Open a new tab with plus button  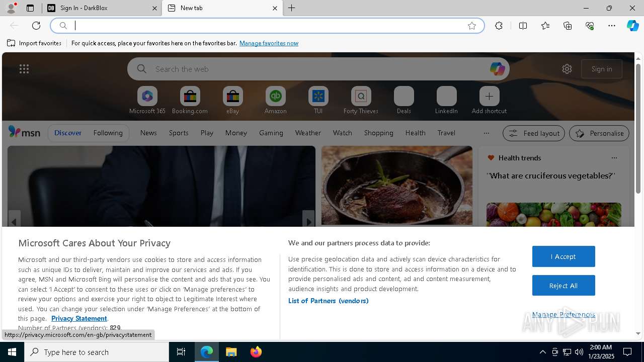(x=292, y=8)
